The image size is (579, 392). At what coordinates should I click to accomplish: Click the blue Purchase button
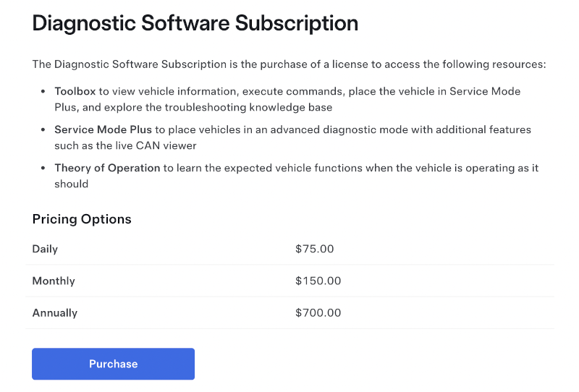pos(113,364)
